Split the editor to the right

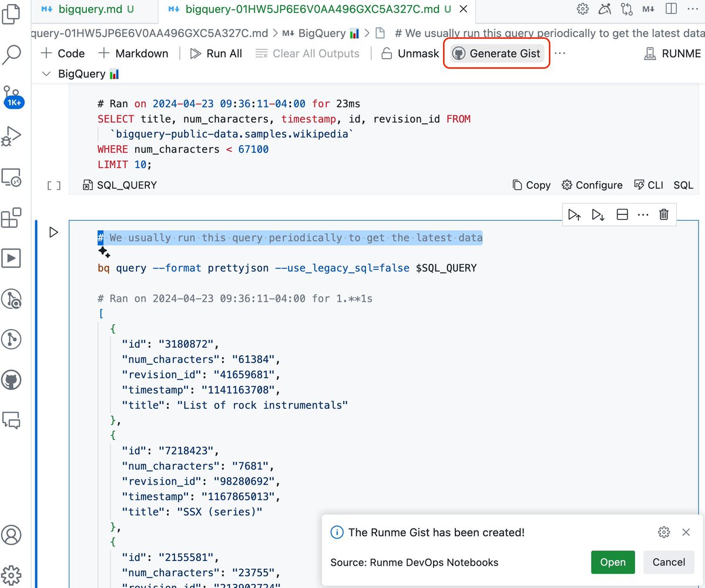(670, 9)
